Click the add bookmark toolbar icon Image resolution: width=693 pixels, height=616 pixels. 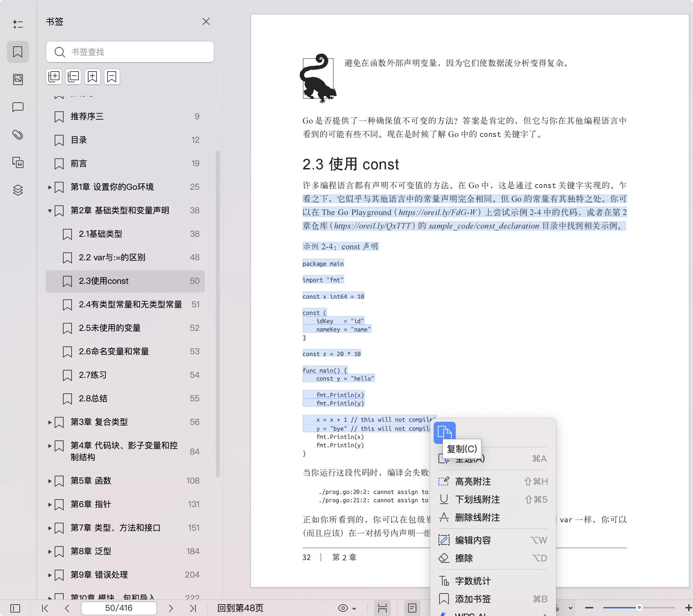[92, 76]
